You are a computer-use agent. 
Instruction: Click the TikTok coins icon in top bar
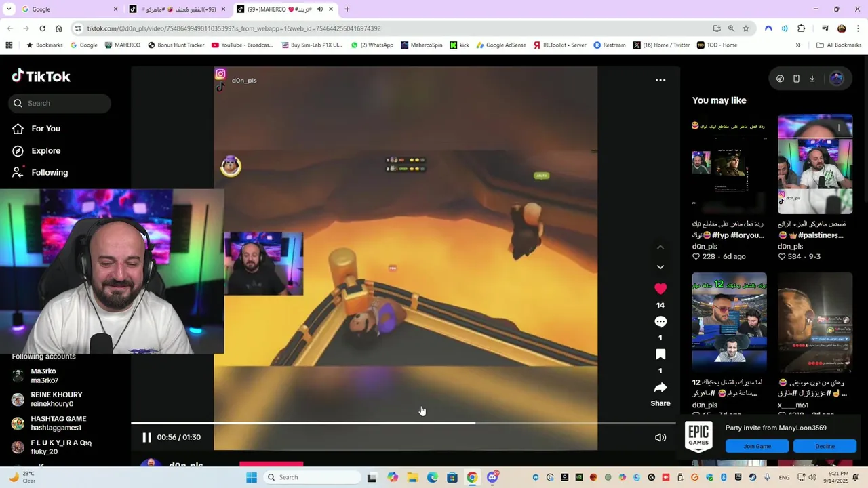(780, 79)
